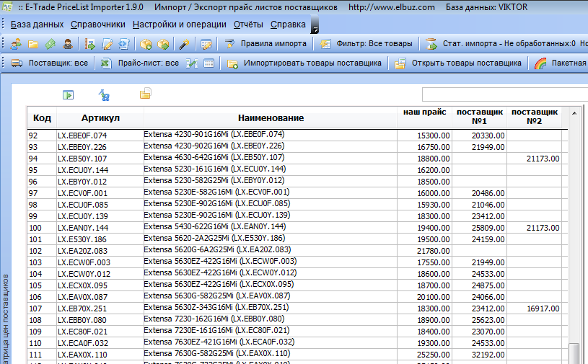
Task: Select article LX.E530Y.186
Action: [100, 240]
